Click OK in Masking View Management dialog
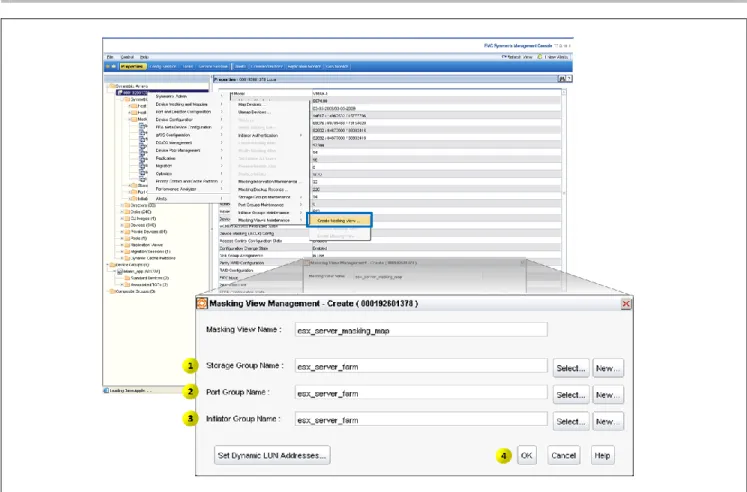747x492 pixels. 526,455
